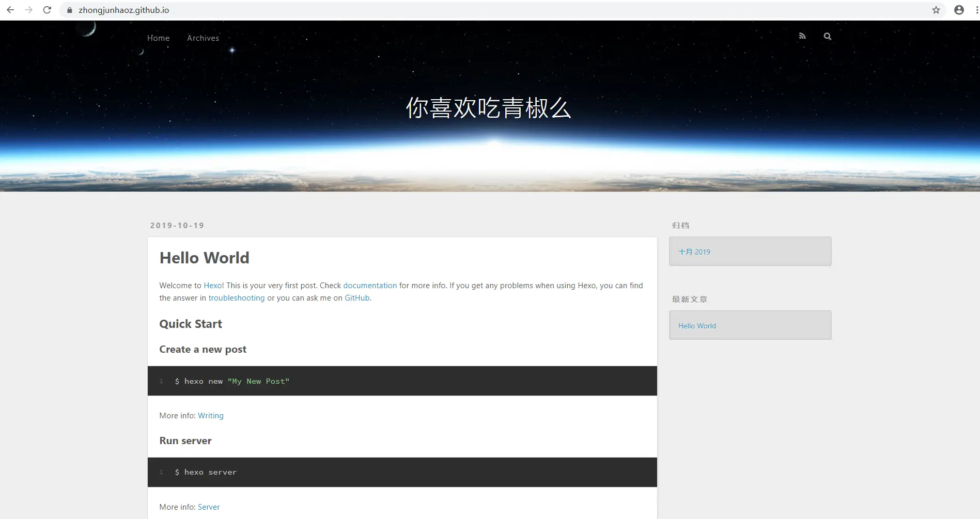Open the Writing more info link

click(x=211, y=415)
